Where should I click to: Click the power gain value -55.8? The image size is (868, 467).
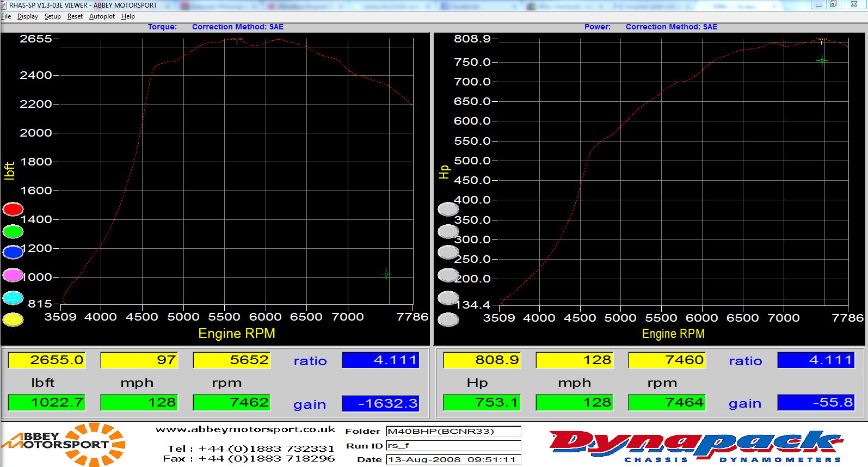tap(816, 403)
